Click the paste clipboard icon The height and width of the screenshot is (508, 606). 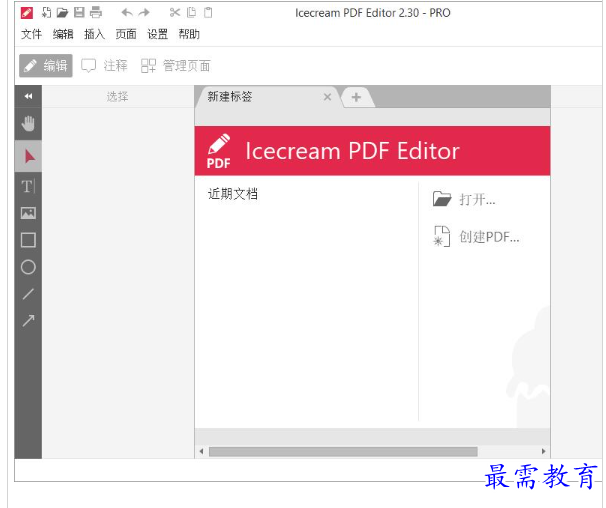208,13
